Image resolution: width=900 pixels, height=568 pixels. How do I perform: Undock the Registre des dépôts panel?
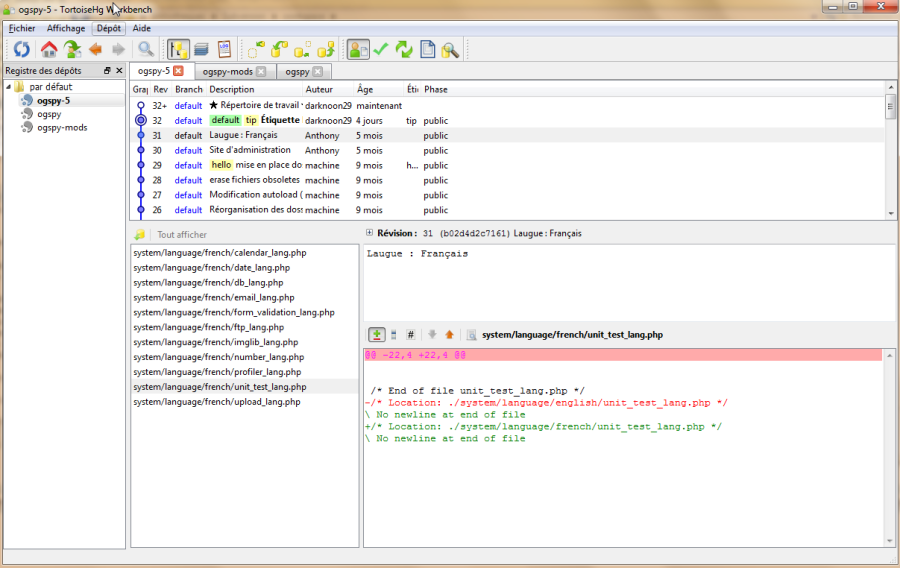pos(107,71)
